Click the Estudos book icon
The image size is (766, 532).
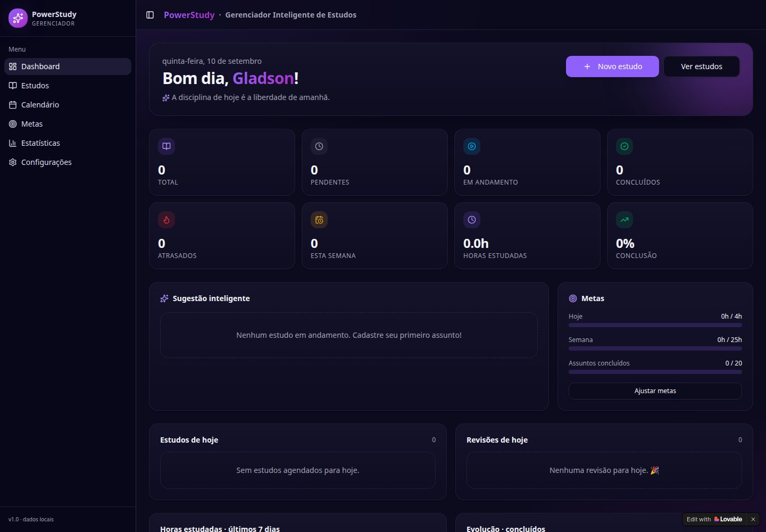13,86
